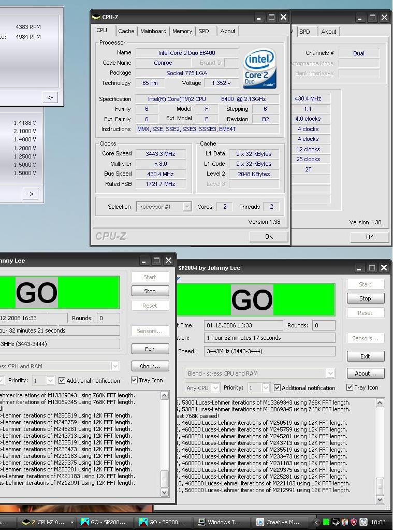Viewport: 393px width, 532px height.
Task: Switch to the Memory tab in CPU-Z
Action: pyautogui.click(x=182, y=31)
